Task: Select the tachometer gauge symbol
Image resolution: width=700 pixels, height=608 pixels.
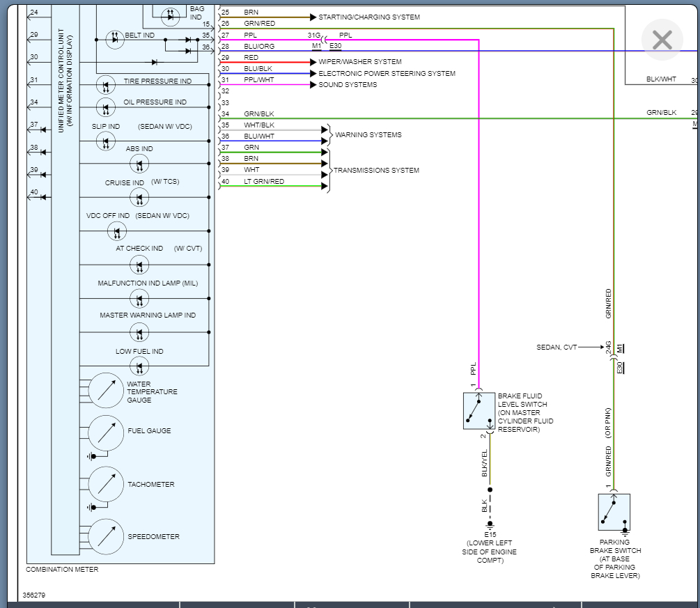Action: click(106, 484)
